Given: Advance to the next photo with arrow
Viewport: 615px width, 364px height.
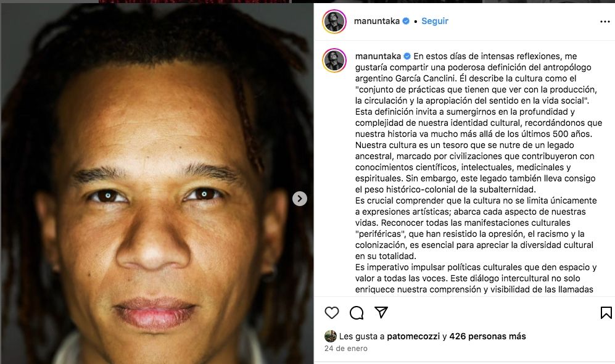Looking at the screenshot, I should tap(300, 199).
